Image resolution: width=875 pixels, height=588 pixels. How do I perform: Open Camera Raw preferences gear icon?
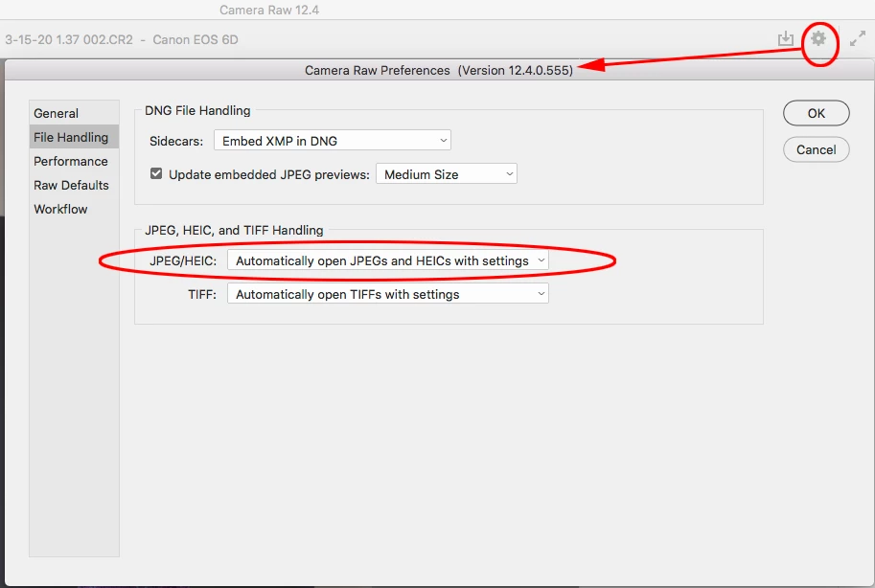pos(818,38)
